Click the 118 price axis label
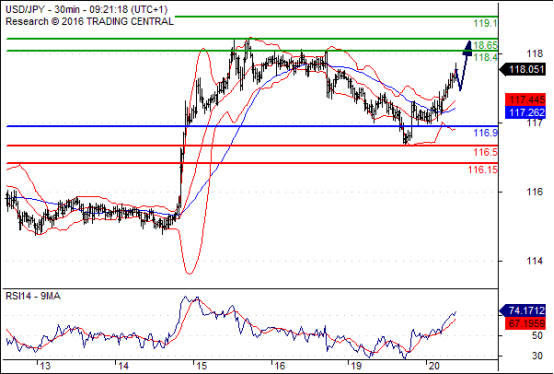 pyautogui.click(x=534, y=54)
